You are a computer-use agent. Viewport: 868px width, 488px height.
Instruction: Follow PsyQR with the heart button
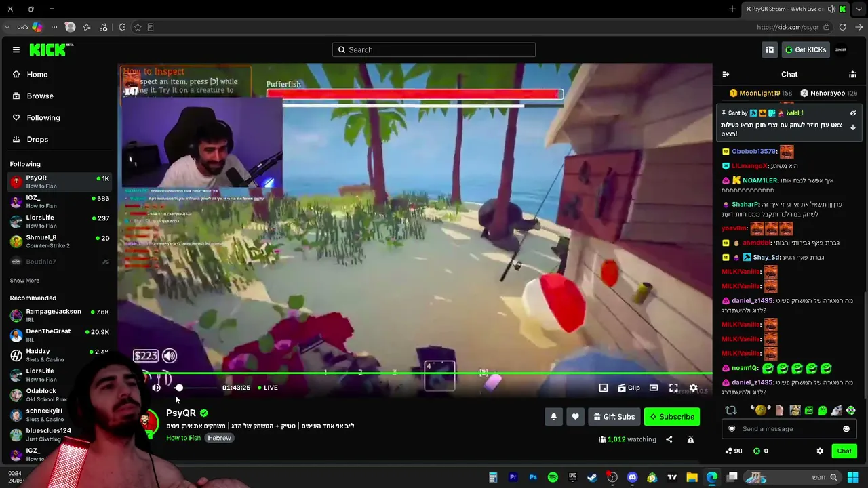[x=576, y=417]
